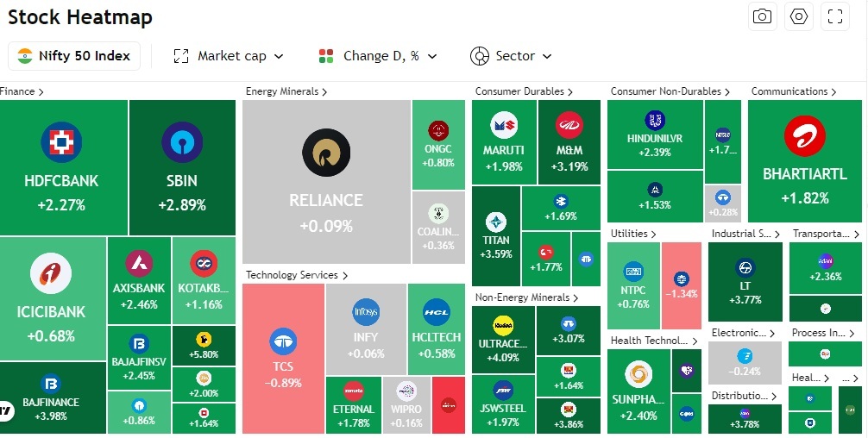Image resolution: width=868 pixels, height=438 pixels.
Task: Open Market cap size dropdown
Action: click(229, 56)
